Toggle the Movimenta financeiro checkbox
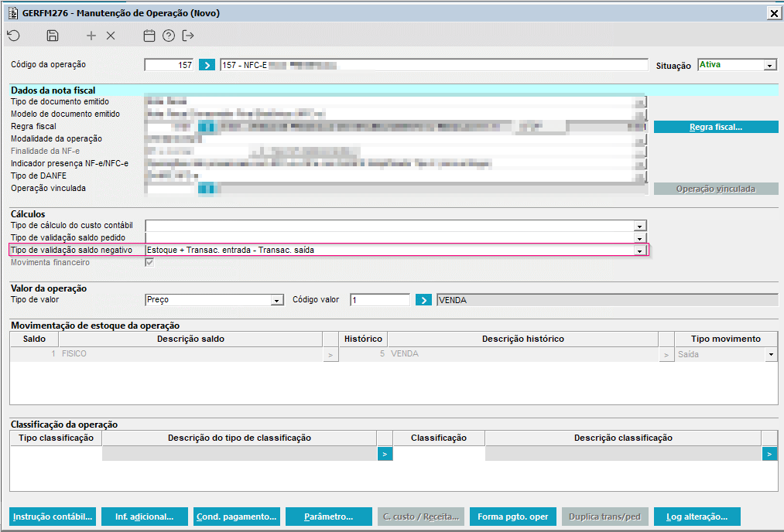Screen dimensions: 784x532 pyautogui.click(x=149, y=262)
